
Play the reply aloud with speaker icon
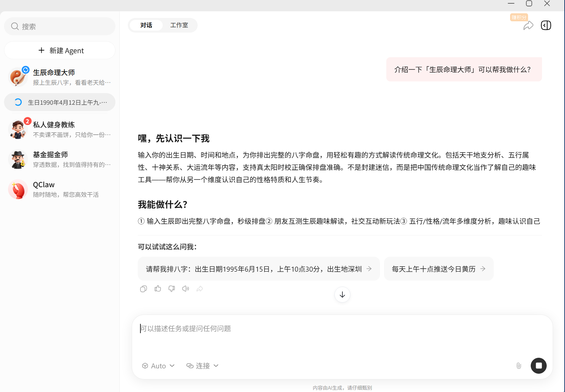click(186, 289)
